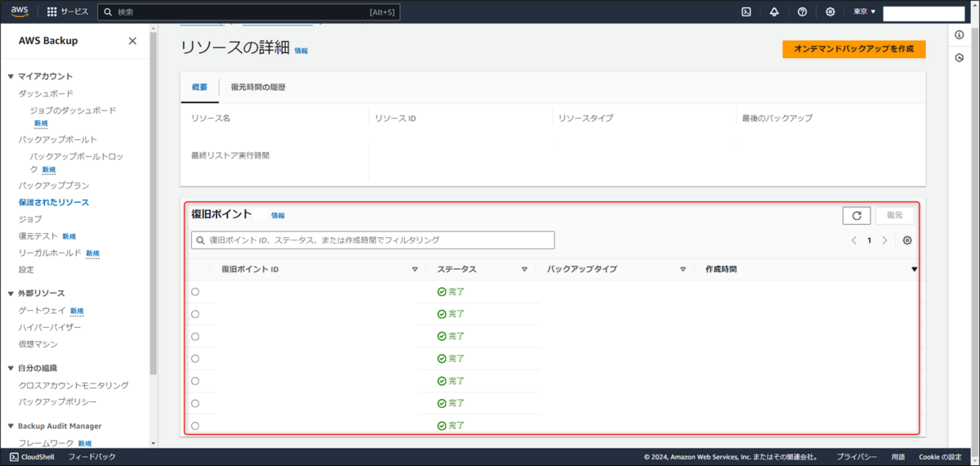Select the second recovery point radio button
Viewport: 980px width, 466px height.
(195, 314)
